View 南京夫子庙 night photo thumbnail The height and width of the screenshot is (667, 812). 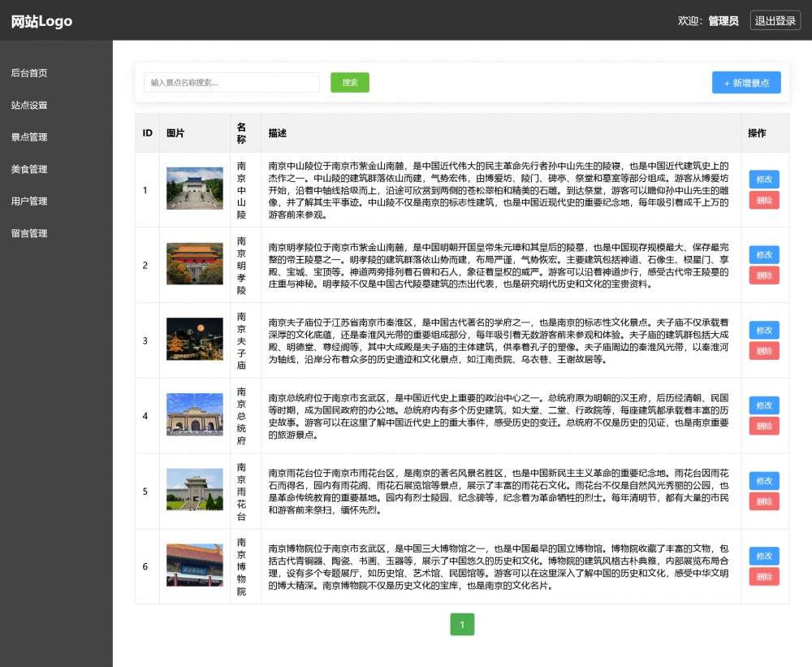[x=195, y=340]
